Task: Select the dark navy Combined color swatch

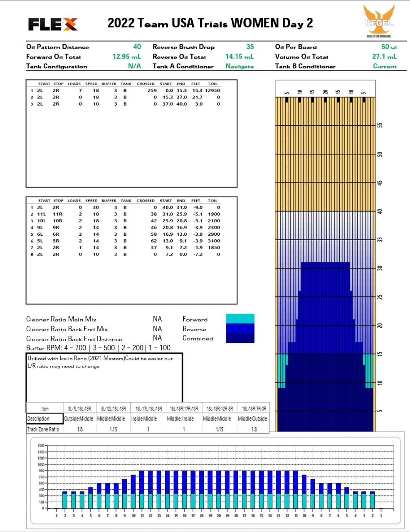Action: point(240,338)
